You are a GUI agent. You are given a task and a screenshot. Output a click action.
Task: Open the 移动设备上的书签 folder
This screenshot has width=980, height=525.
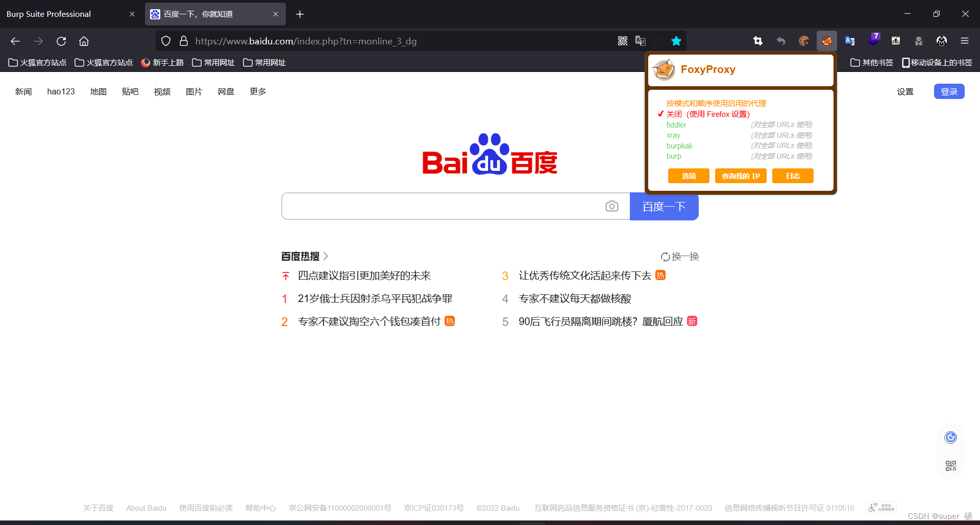pos(937,62)
